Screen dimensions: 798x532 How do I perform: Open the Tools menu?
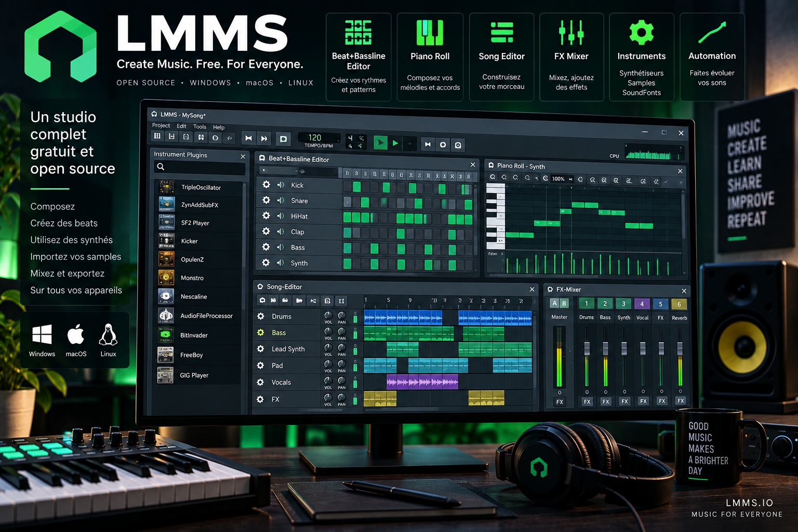[x=199, y=127]
